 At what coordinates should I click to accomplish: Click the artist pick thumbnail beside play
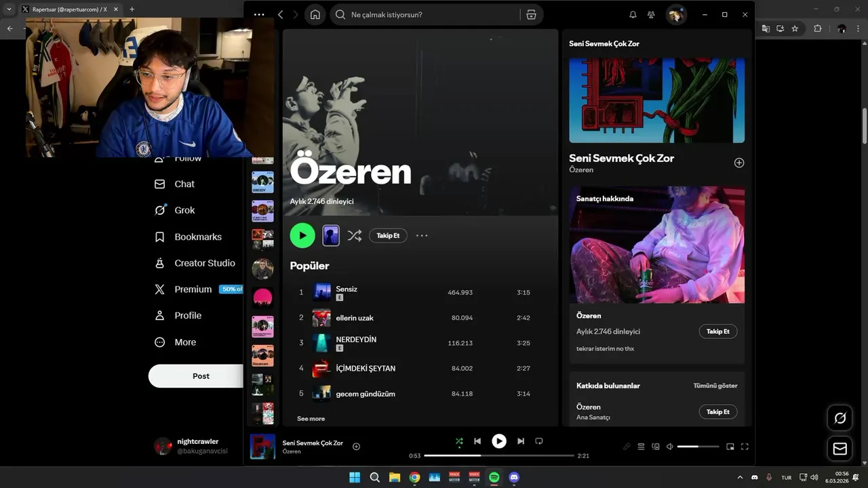tap(331, 235)
